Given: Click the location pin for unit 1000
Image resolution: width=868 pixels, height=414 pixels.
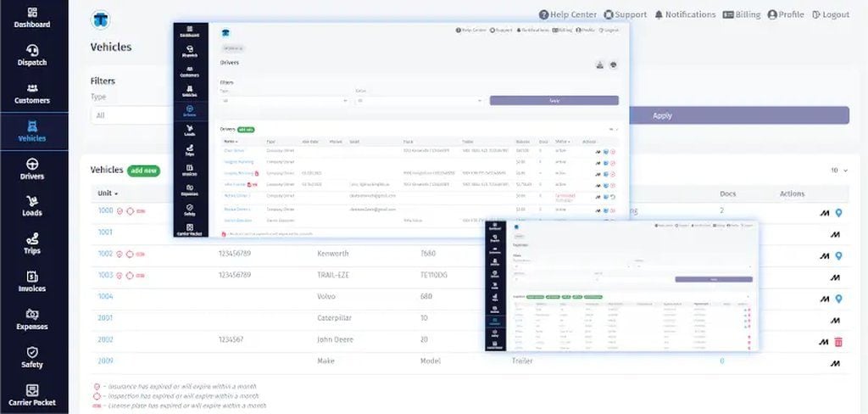Looking at the screenshot, I should pyautogui.click(x=838, y=213).
